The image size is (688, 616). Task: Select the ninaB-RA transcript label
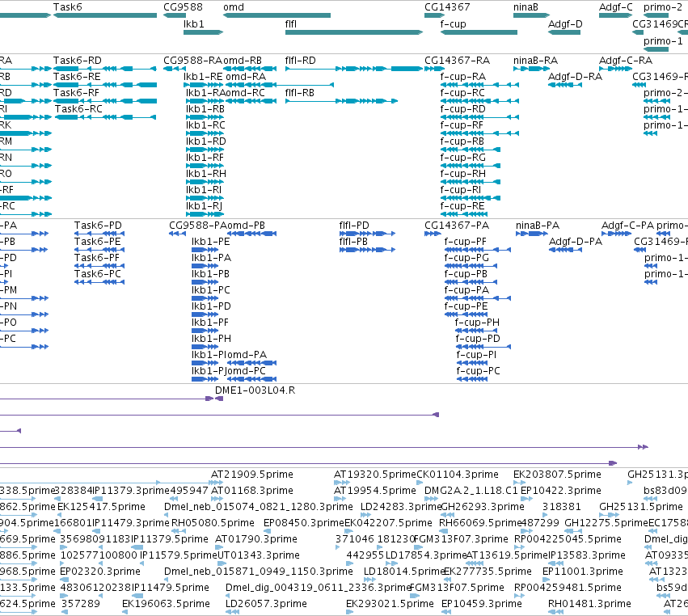tap(536, 61)
